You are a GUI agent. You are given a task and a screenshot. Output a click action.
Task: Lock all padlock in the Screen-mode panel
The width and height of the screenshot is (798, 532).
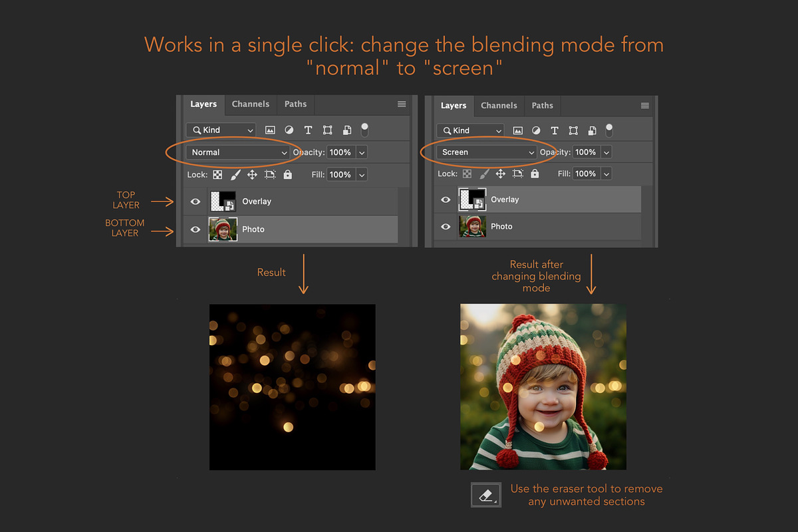point(535,174)
